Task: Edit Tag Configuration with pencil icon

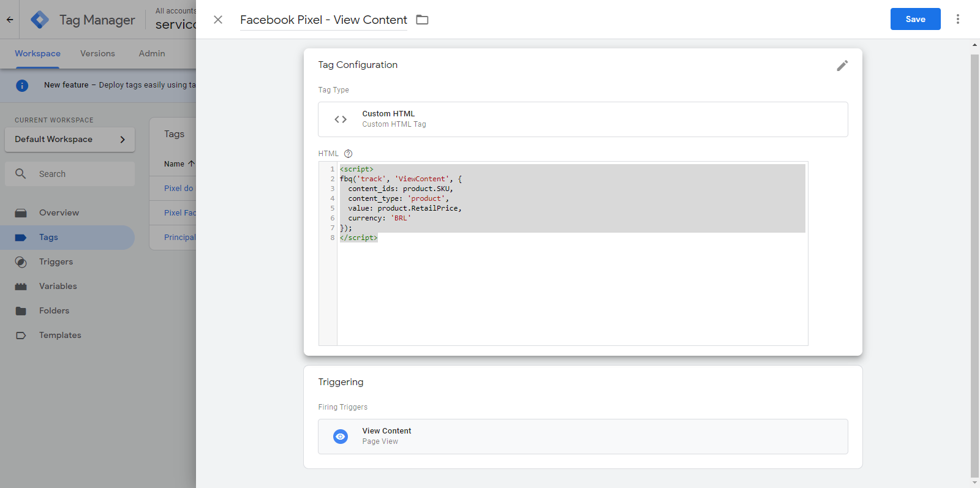Action: click(x=842, y=66)
